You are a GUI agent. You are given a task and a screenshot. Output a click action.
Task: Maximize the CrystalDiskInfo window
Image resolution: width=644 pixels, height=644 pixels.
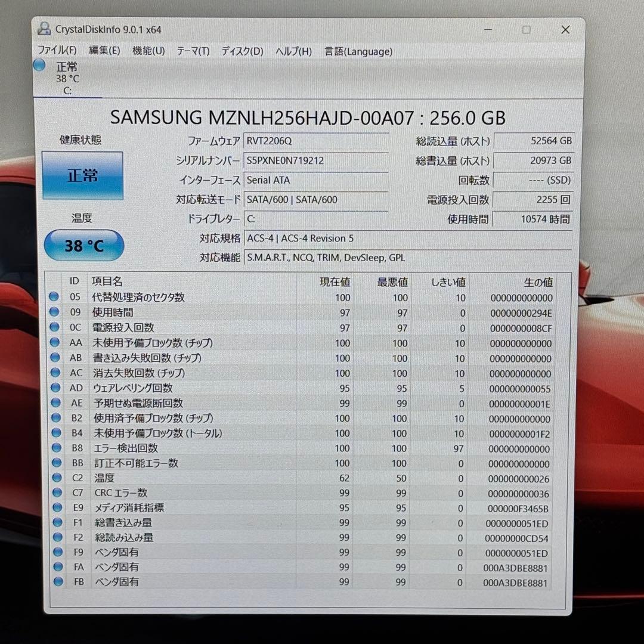[x=526, y=30]
